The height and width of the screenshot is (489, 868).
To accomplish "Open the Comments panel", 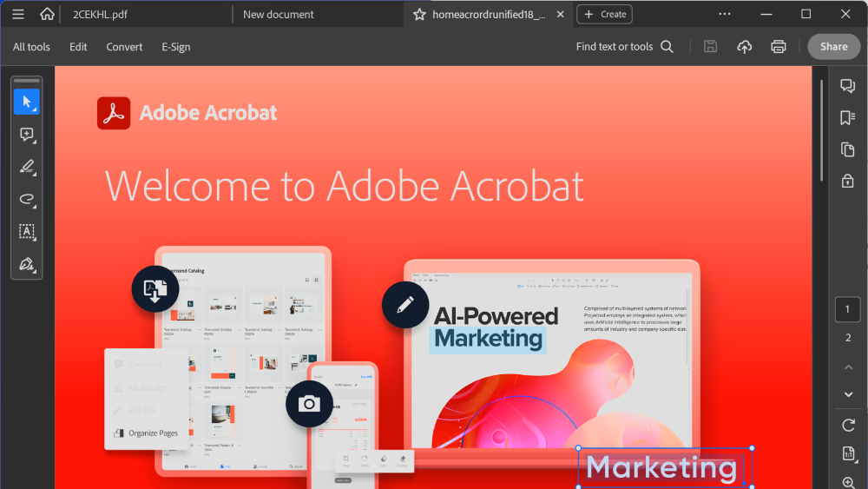I will coord(847,86).
